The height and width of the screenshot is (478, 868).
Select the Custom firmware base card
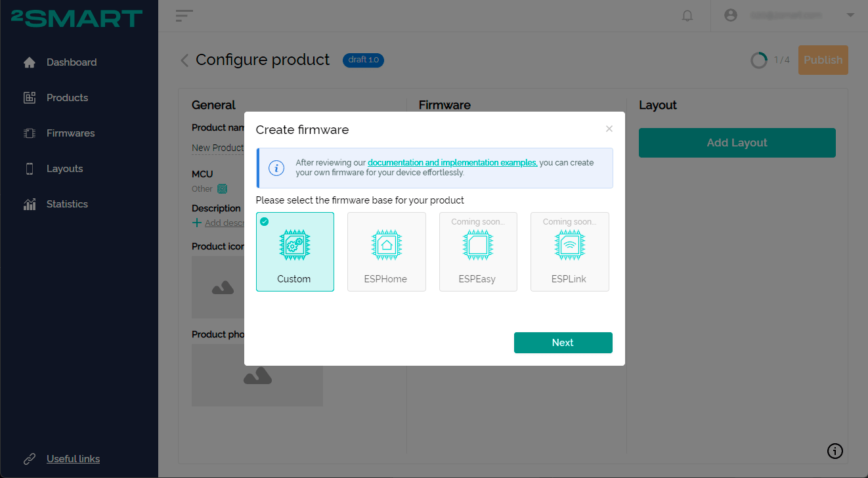295,251
